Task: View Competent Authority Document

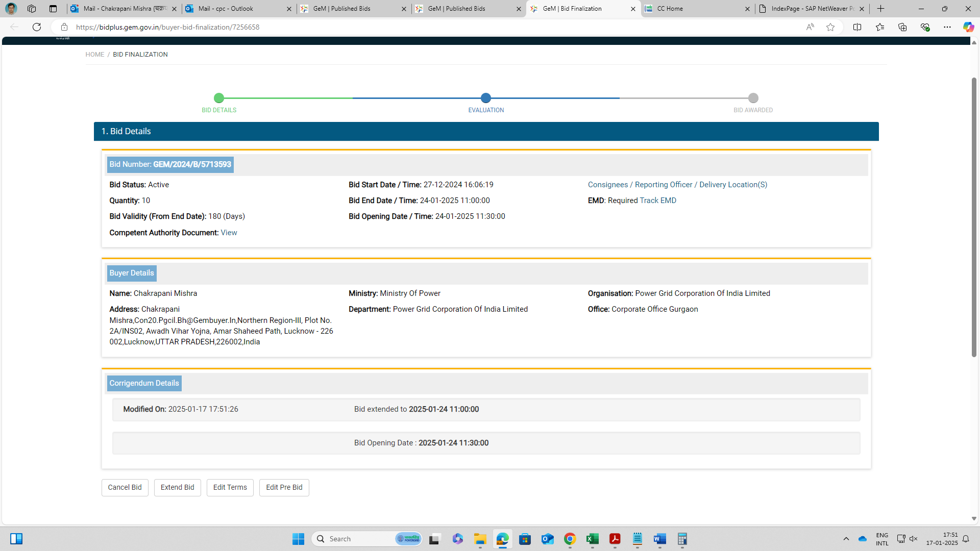Action: (x=229, y=233)
